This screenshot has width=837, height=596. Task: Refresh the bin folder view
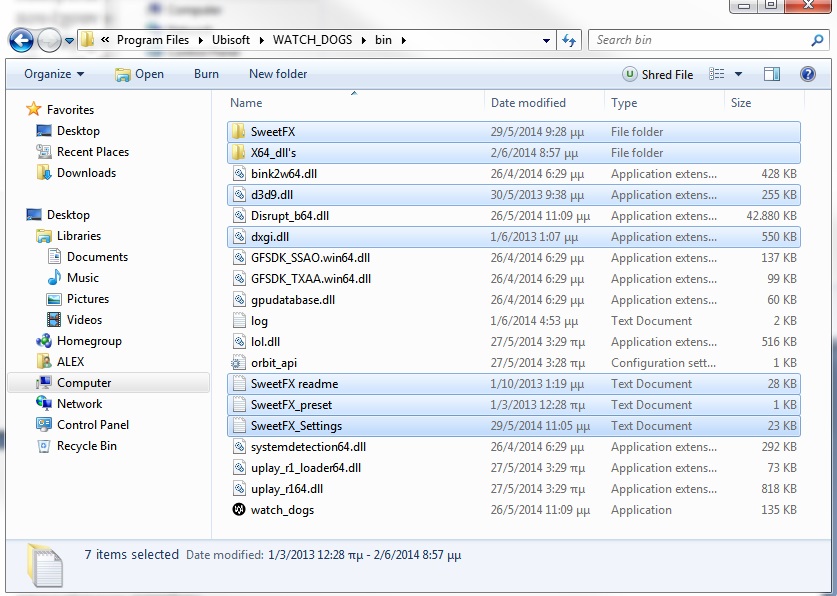coord(570,41)
